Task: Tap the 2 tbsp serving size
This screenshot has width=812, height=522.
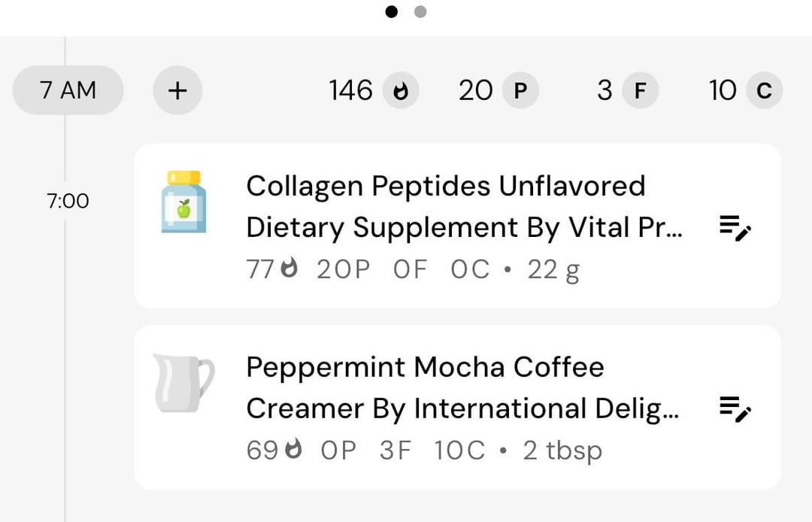Action: point(562,451)
